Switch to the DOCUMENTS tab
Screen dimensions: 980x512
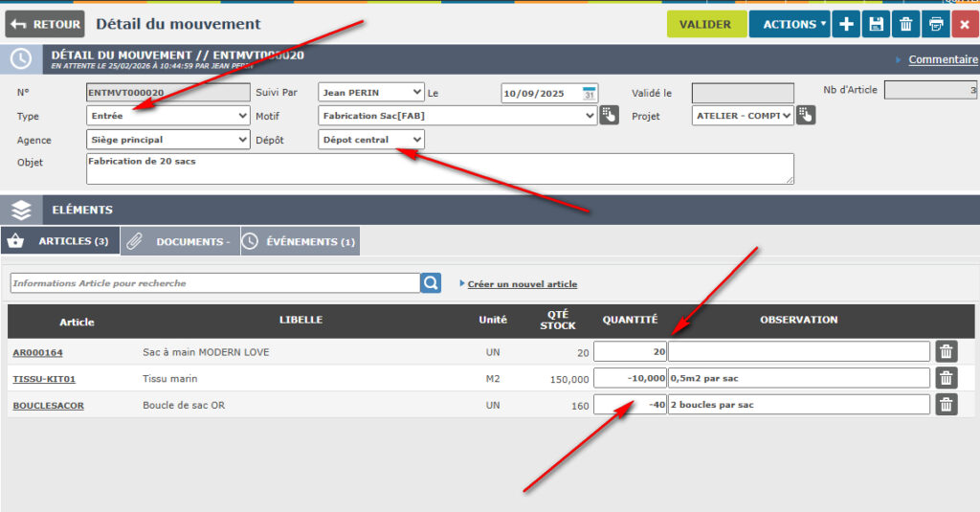point(180,241)
